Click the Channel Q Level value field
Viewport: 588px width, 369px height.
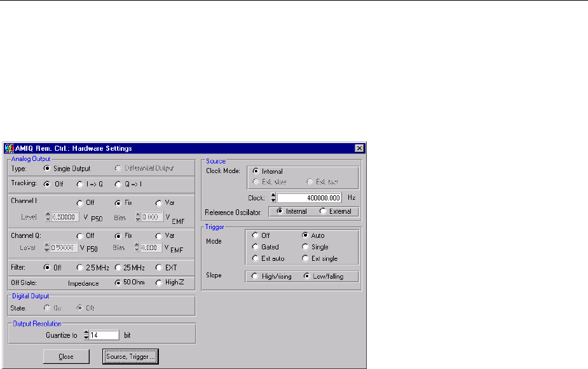(x=64, y=247)
